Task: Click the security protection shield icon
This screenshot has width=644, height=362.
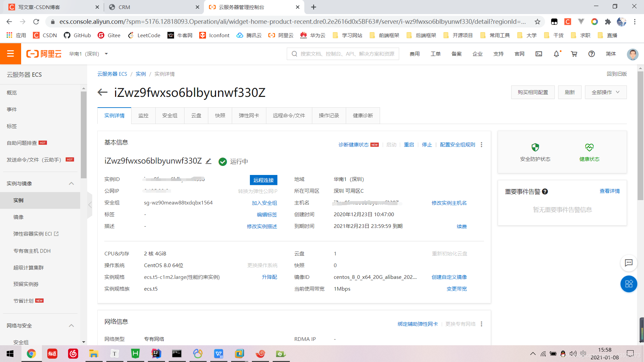Action: coord(535,147)
